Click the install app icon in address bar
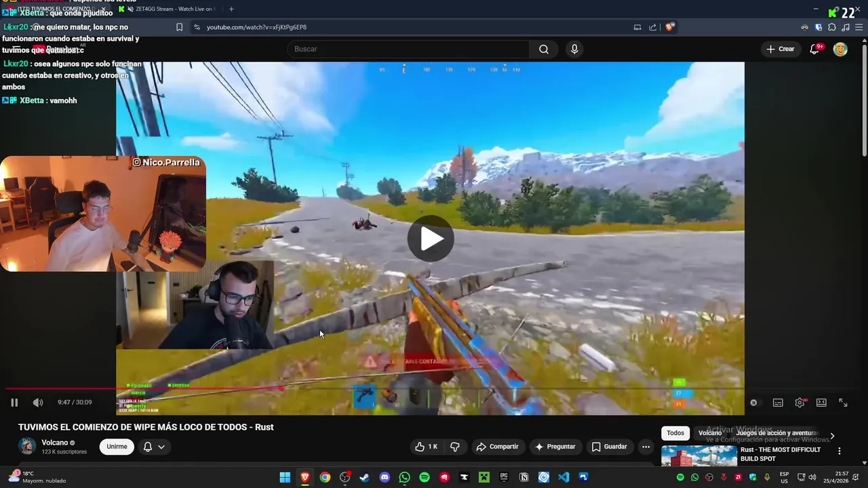868x488 pixels. pyautogui.click(x=637, y=27)
